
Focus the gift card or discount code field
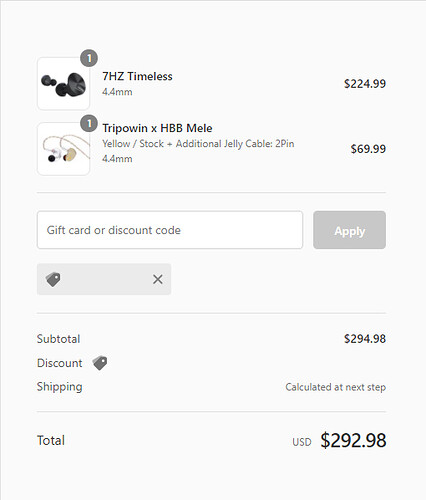click(170, 230)
